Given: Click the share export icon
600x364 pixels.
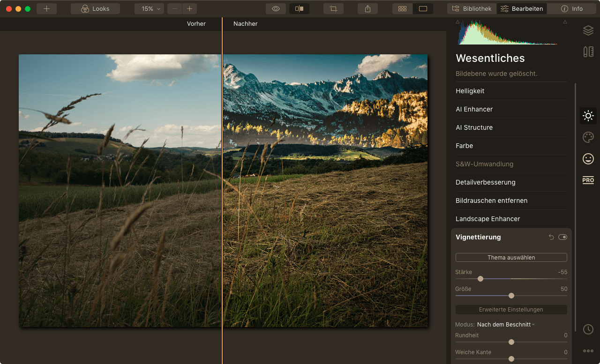Looking at the screenshot, I should [x=367, y=8].
